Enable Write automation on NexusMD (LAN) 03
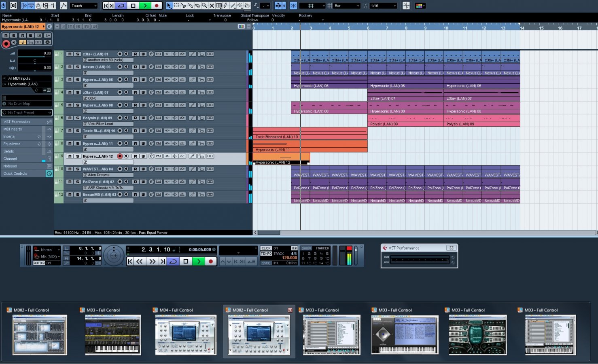598x364 pixels. [143, 195]
